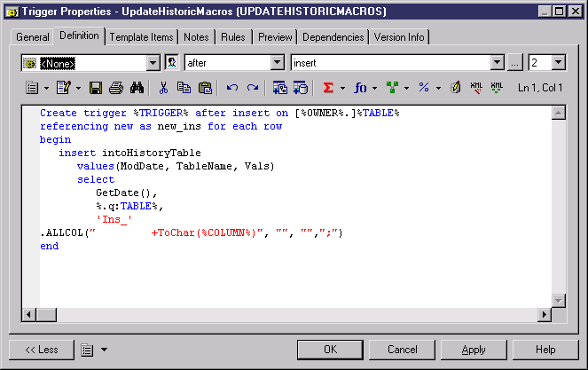The width and height of the screenshot is (588, 370).
Task: Redo the last undone edit
Action: tap(253, 88)
